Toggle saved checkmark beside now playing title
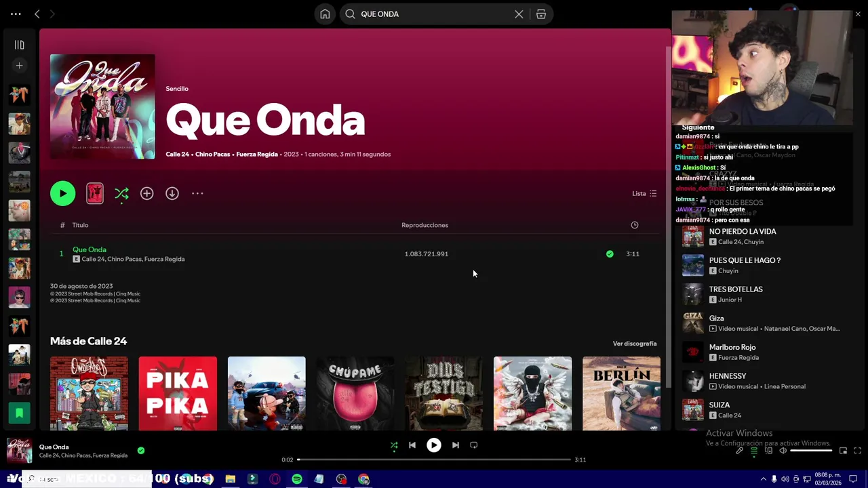The width and height of the screenshot is (868, 488). [141, 450]
